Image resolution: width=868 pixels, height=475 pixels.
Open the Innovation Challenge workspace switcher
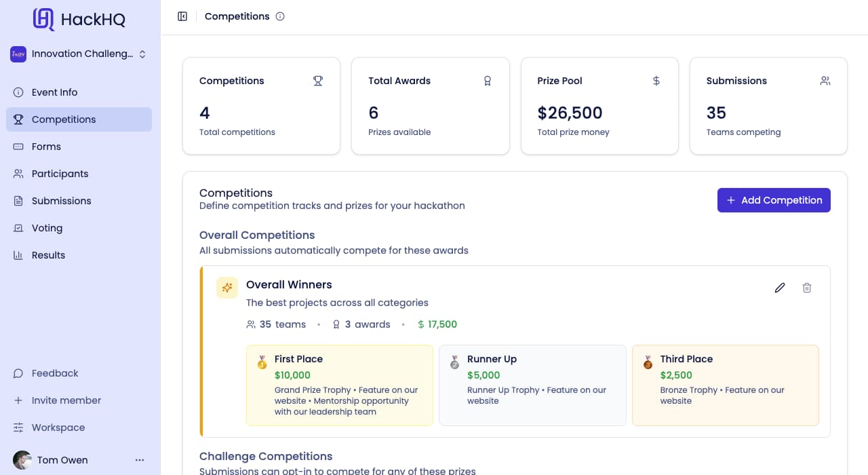click(x=79, y=54)
